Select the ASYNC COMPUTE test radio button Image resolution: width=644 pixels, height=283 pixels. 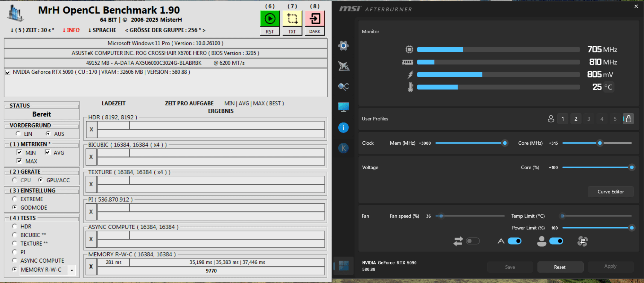coord(15,260)
